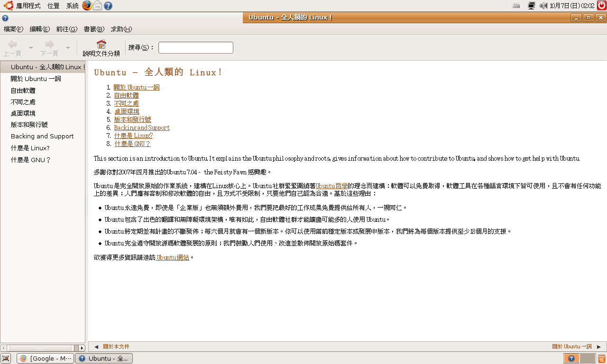This screenshot has width=607, height=364.
Task: Open the 書籤 bookmarks menu
Action: [x=94, y=29]
